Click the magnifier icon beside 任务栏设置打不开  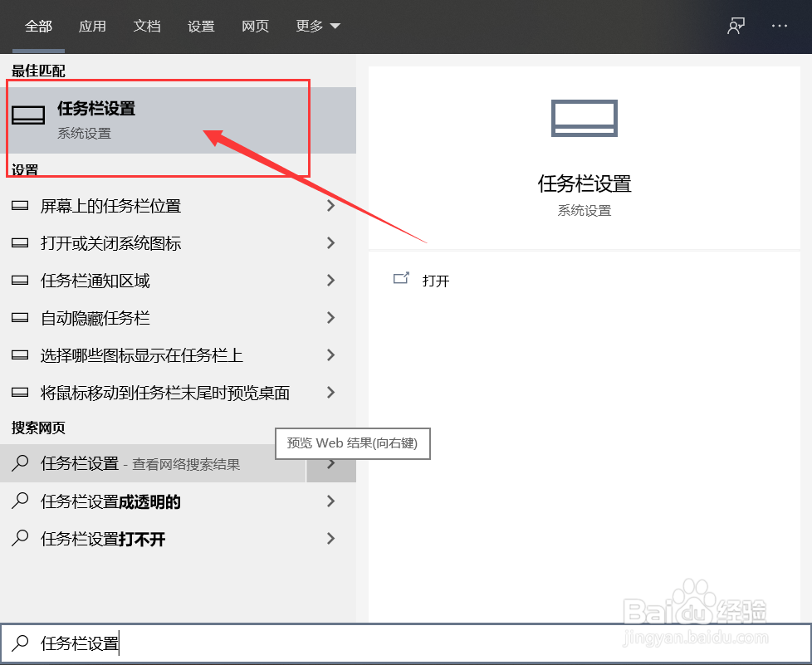(19, 539)
